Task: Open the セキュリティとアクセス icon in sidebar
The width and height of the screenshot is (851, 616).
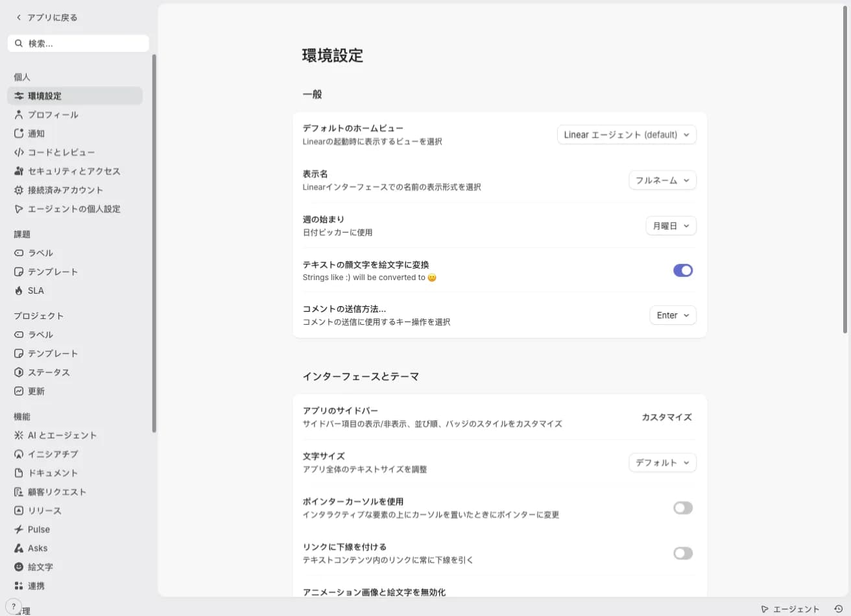Action: tap(19, 171)
